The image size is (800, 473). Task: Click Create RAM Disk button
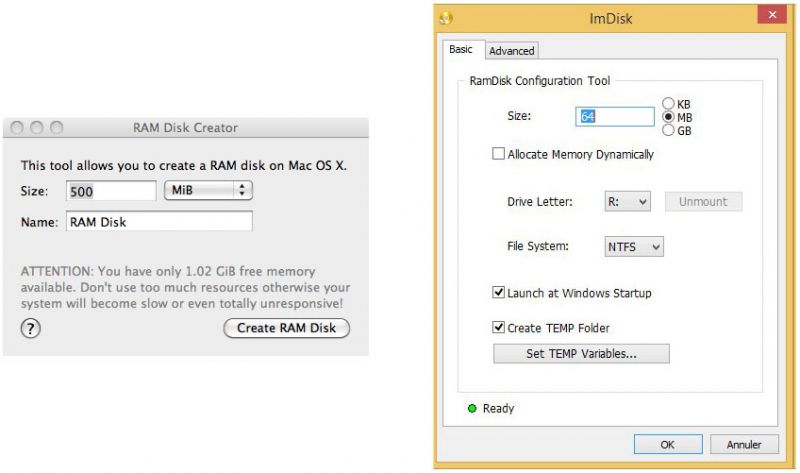(287, 328)
